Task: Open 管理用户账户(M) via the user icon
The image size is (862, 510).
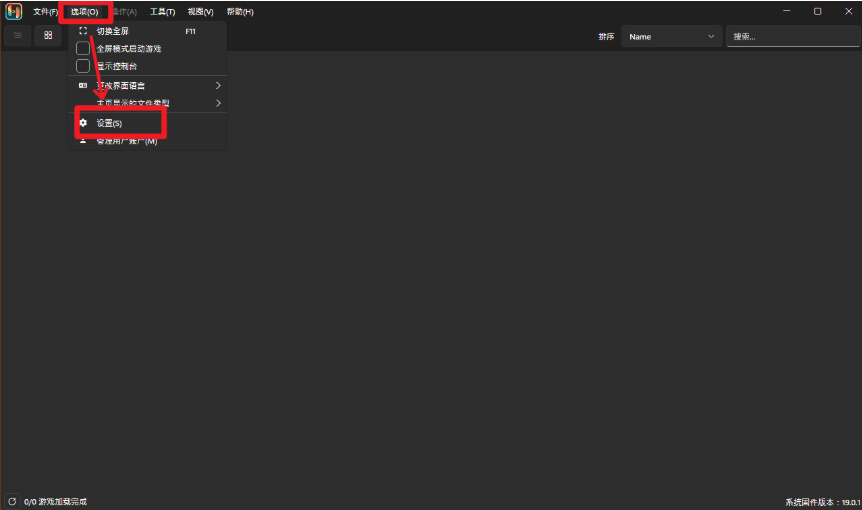Action: [x=83, y=142]
